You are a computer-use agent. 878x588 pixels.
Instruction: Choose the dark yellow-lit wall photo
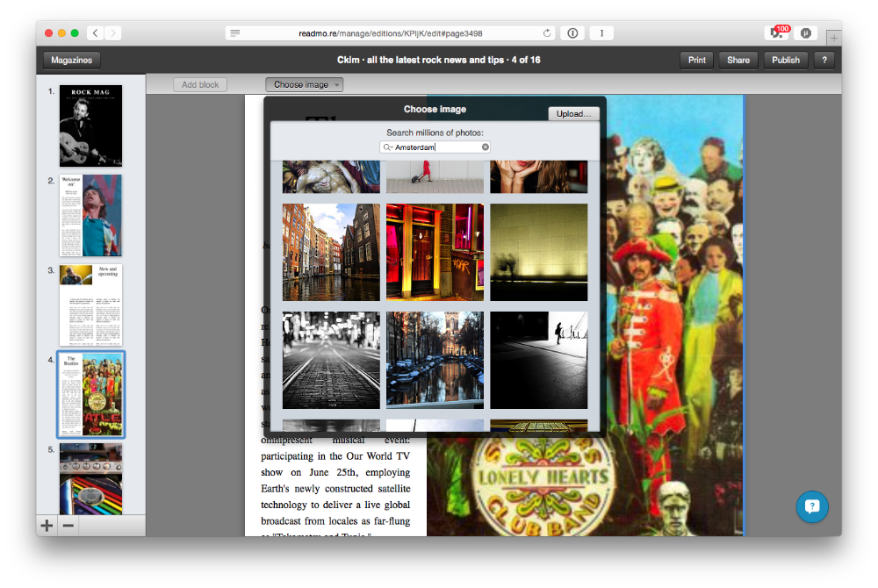coord(539,253)
